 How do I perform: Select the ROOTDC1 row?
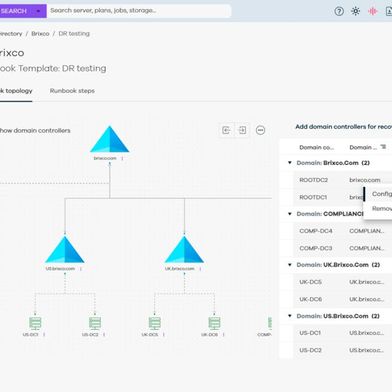(x=328, y=197)
